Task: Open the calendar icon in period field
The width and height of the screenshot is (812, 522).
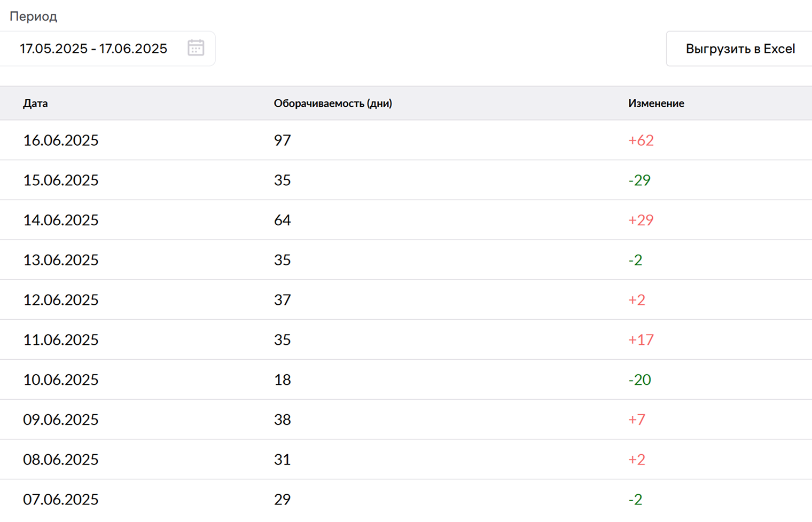Action: click(196, 48)
